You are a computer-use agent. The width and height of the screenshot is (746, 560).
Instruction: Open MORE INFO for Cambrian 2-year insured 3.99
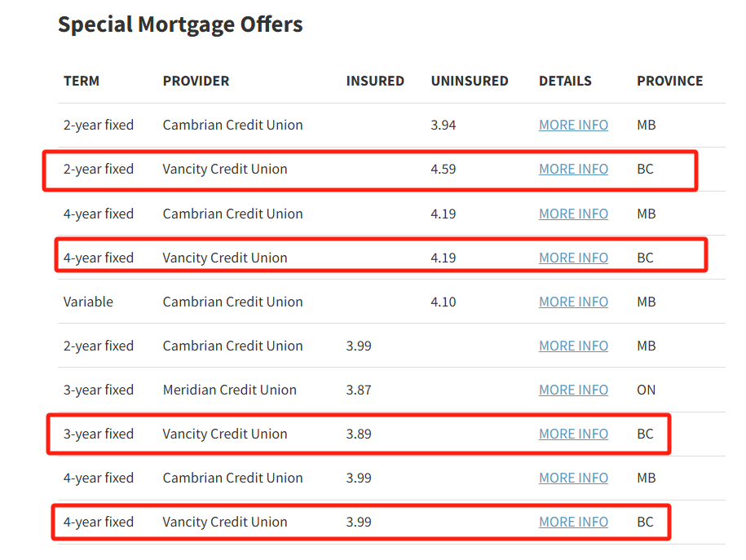point(573,346)
